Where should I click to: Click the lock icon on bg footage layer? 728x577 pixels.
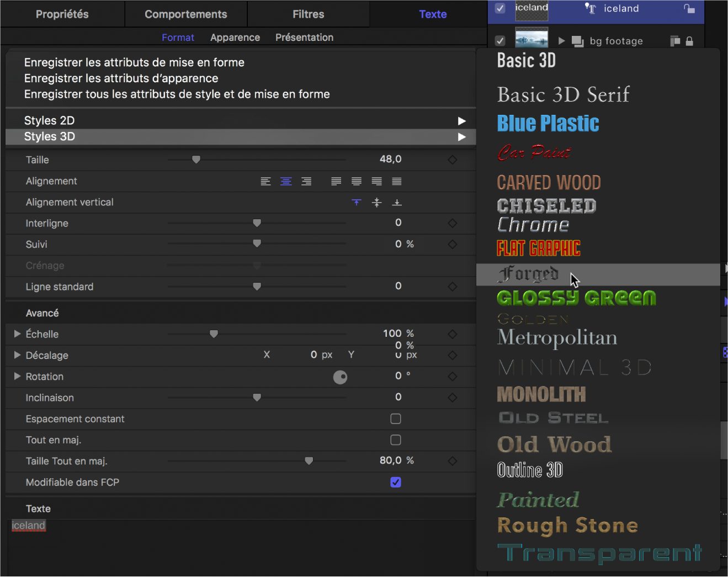[x=689, y=41]
